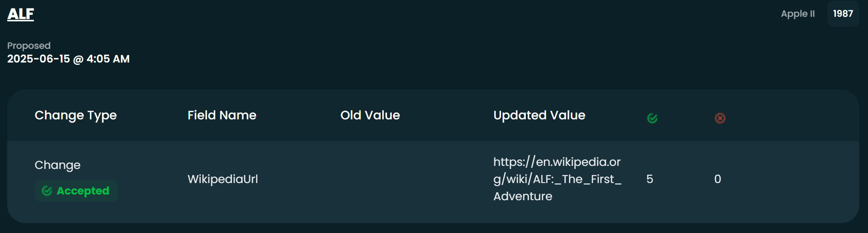The image size is (868, 233).
Task: Click the Proposed label text
Action: (x=29, y=46)
